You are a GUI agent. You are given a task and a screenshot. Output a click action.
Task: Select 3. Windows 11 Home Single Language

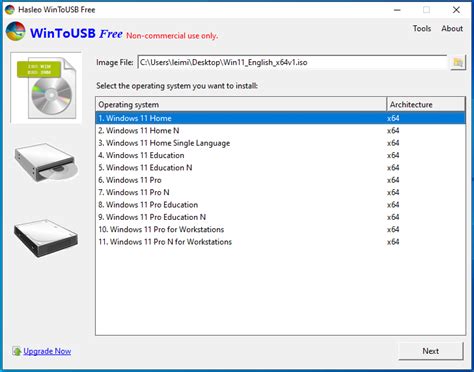280,143
